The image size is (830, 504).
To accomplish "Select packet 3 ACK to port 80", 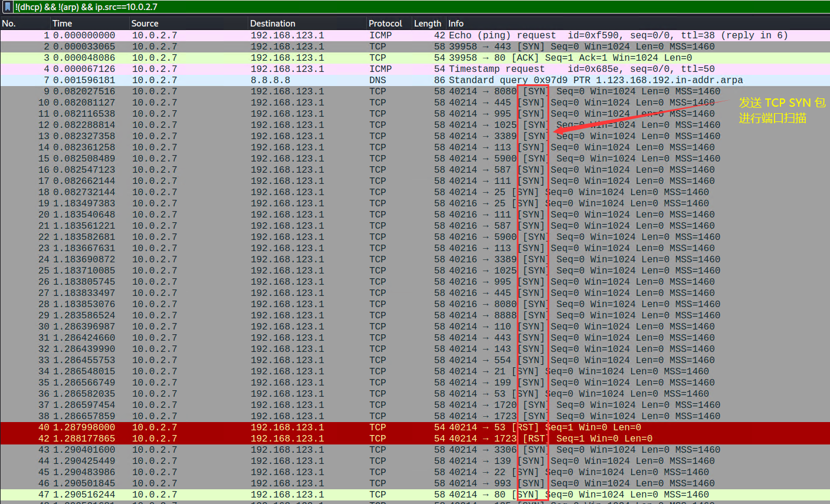I will (415, 58).
